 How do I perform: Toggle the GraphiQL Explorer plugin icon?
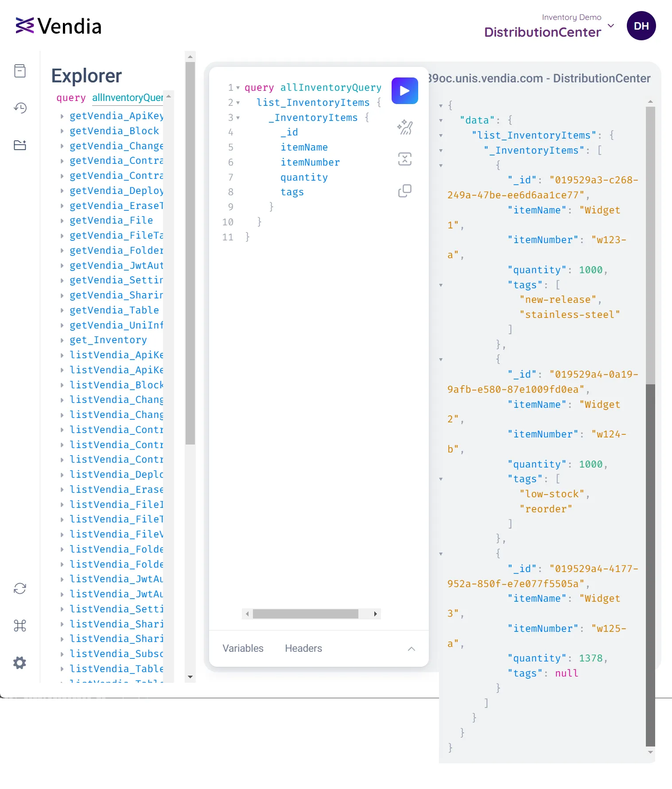point(20,145)
